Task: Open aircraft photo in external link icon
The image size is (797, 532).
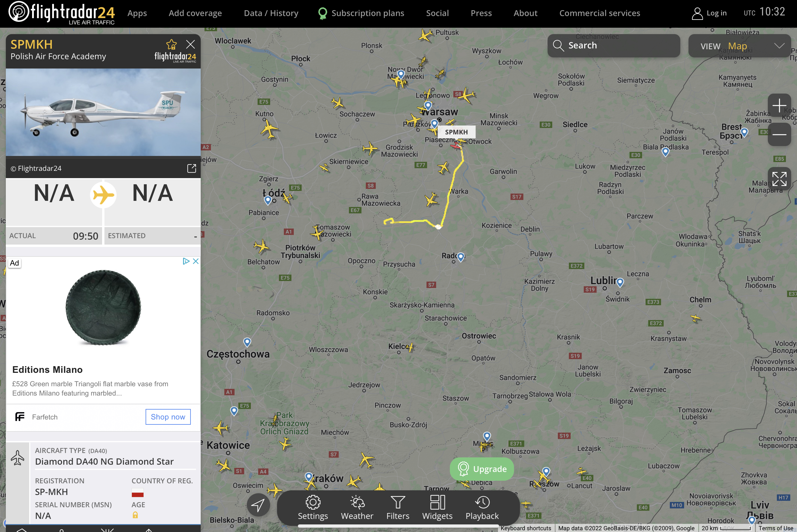Action: (192, 168)
